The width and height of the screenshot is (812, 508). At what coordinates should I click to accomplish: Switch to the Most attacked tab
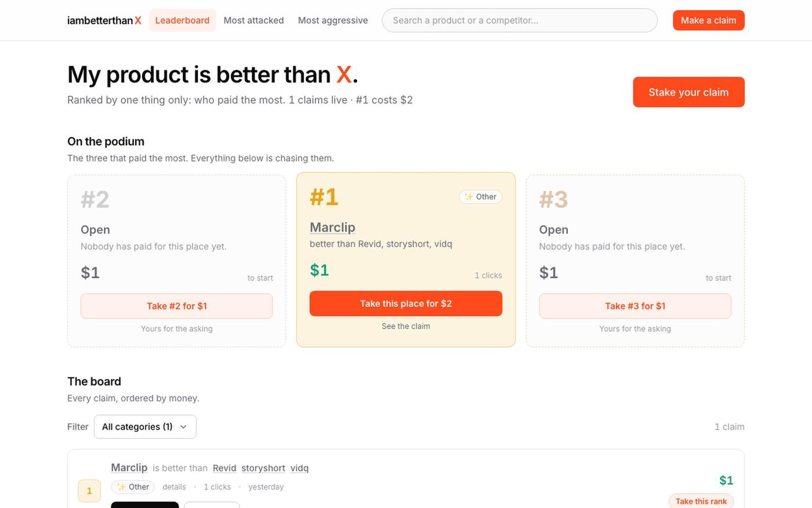[x=253, y=20]
